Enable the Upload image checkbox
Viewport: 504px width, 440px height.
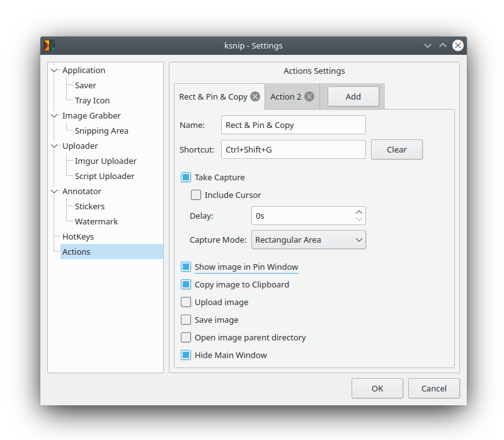coord(186,302)
